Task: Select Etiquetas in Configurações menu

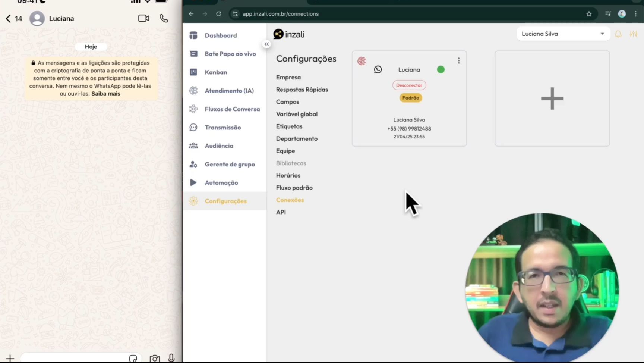Action: pos(289,126)
